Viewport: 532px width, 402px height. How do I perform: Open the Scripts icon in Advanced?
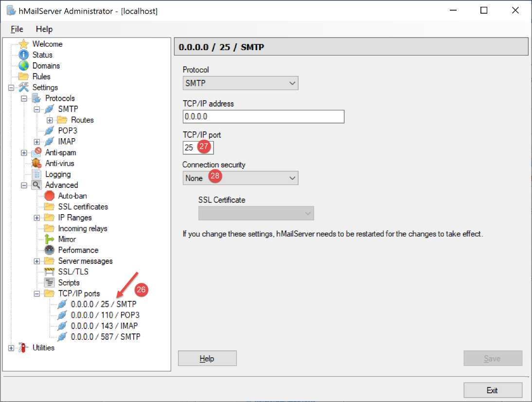tap(50, 283)
